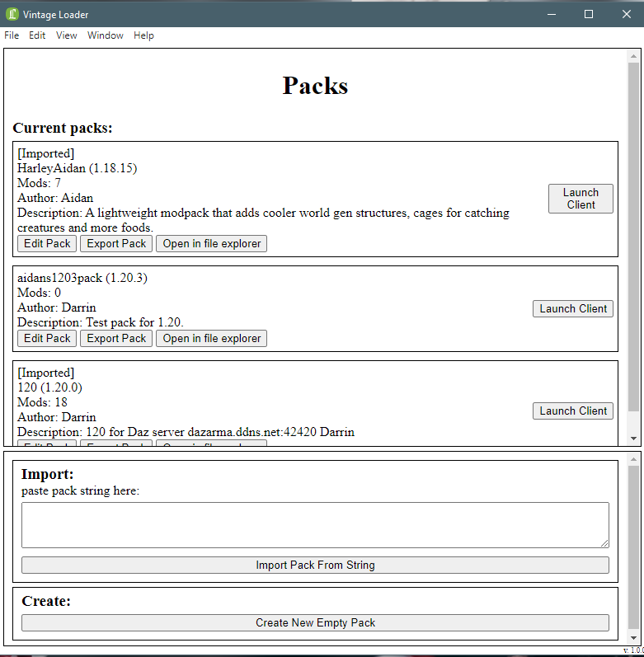The height and width of the screenshot is (657, 644).
Task: Click lower panel scrollbar down arrow
Action: 633,638
